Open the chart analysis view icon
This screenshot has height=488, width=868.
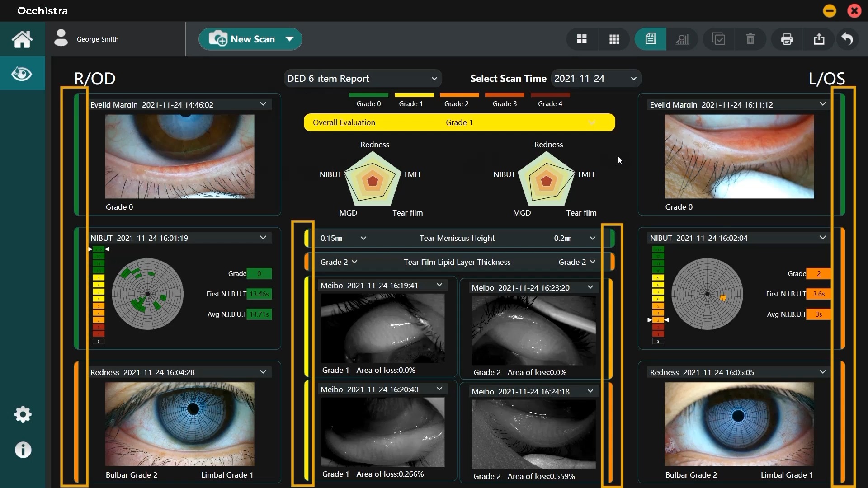(x=682, y=39)
